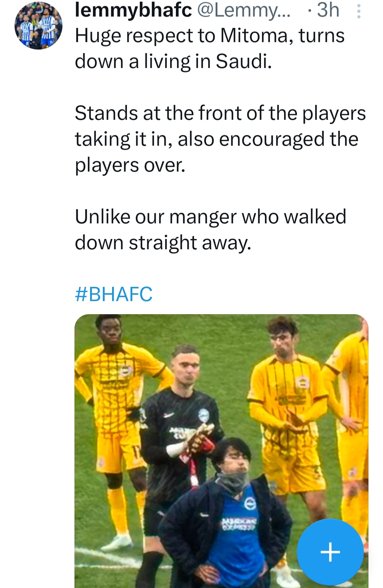Open lemmybhafc's profile avatar picture

[38, 26]
